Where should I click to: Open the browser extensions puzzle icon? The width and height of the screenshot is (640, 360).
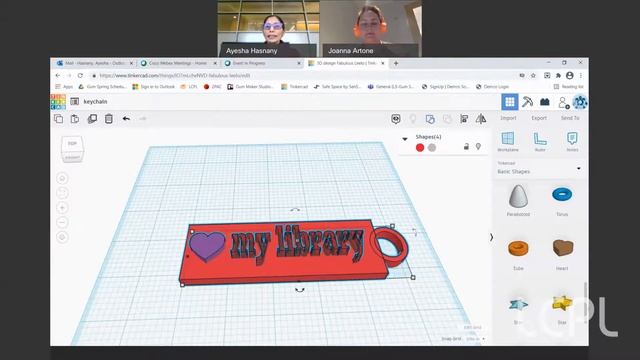click(x=558, y=76)
